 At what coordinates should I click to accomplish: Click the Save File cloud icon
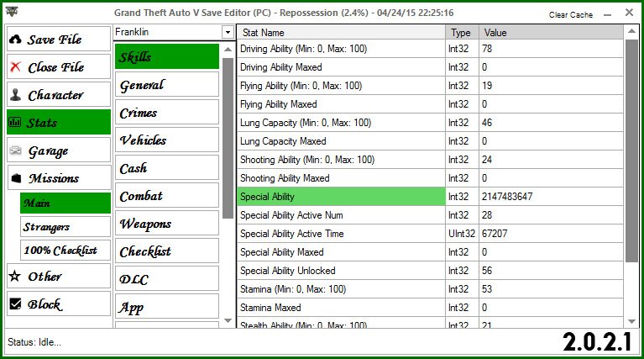(x=15, y=40)
